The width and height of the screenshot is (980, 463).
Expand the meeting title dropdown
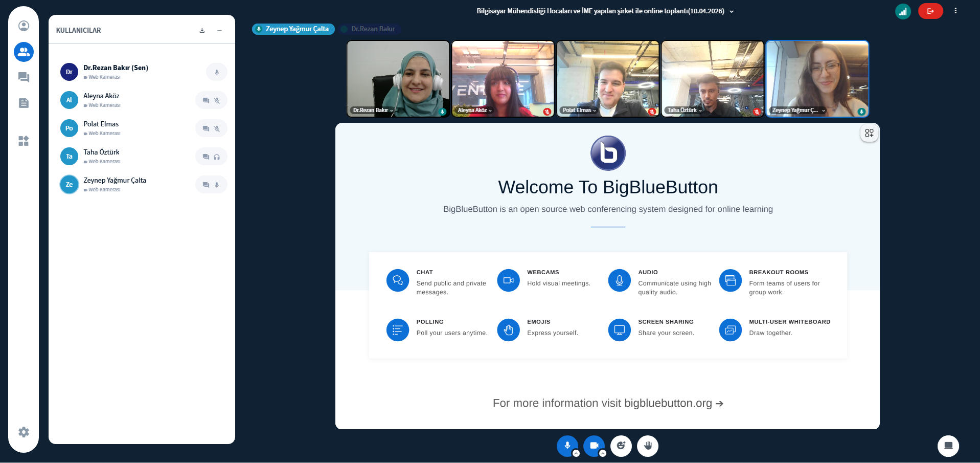pos(732,11)
